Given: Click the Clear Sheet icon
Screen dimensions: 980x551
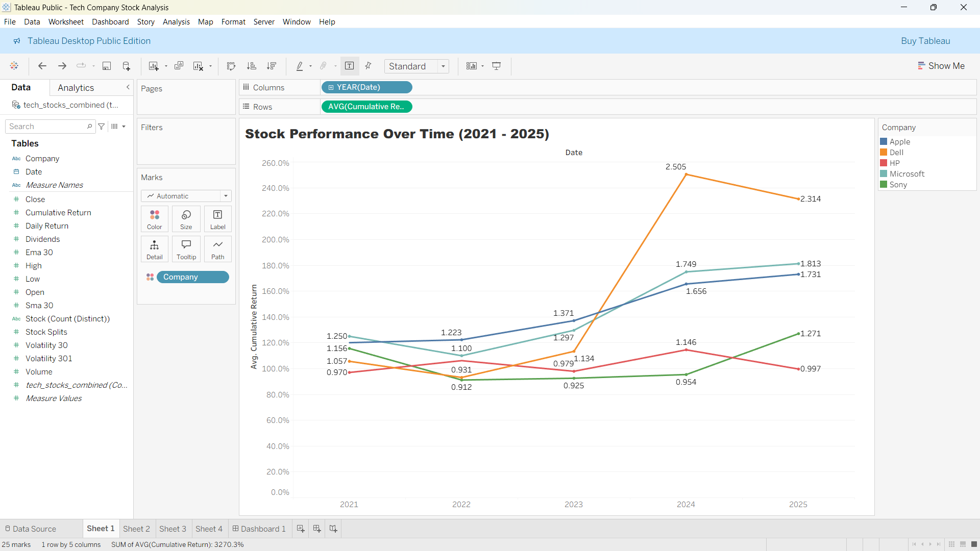Looking at the screenshot, I should (198, 66).
